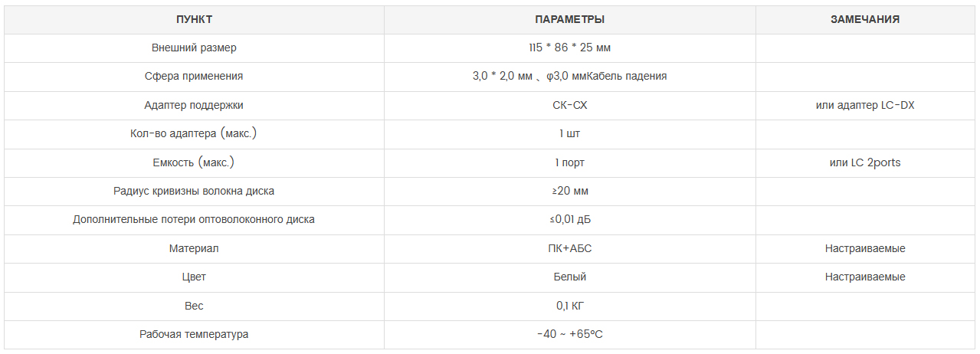Viewport: 980px width, 354px height.
Task: Click the '1 шт' quantity value
Action: (x=569, y=134)
